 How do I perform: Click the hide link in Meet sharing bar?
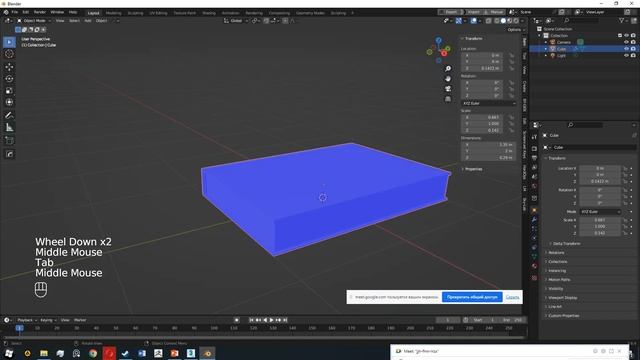512,297
